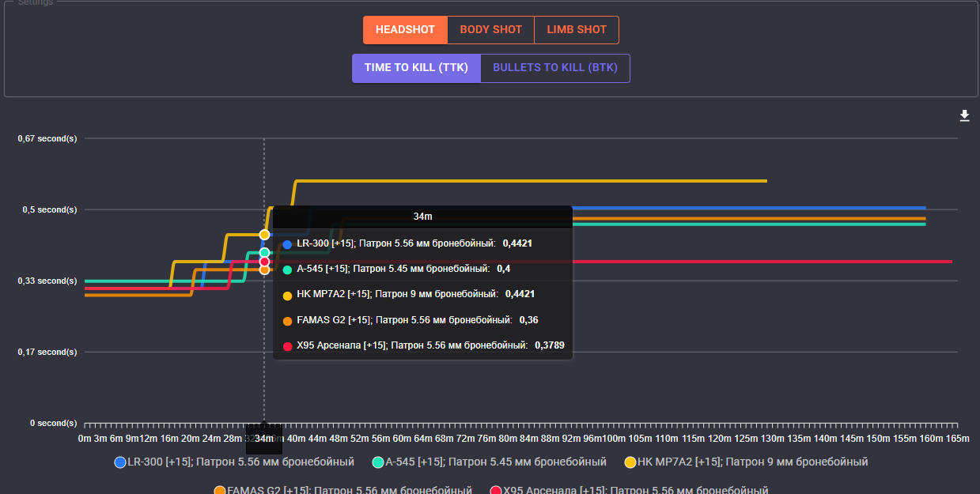
Task: Click the tooltip value 0,36 for FAMAS G2
Action: (528, 320)
